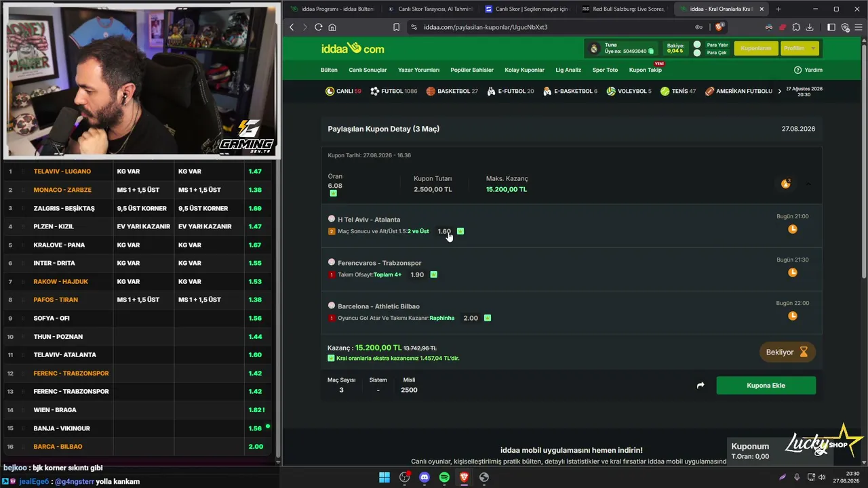868x488 pixels.
Task: Click the taskbar volume speaker icon
Action: [822, 477]
